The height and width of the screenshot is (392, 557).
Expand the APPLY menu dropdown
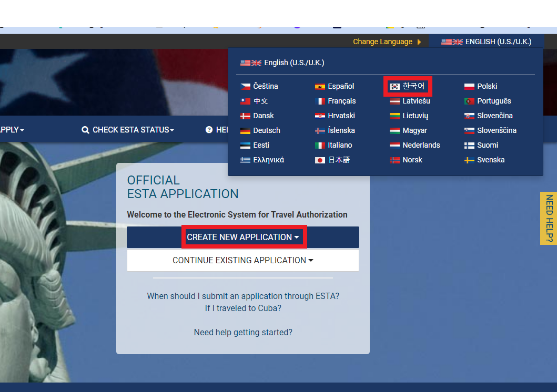point(12,130)
